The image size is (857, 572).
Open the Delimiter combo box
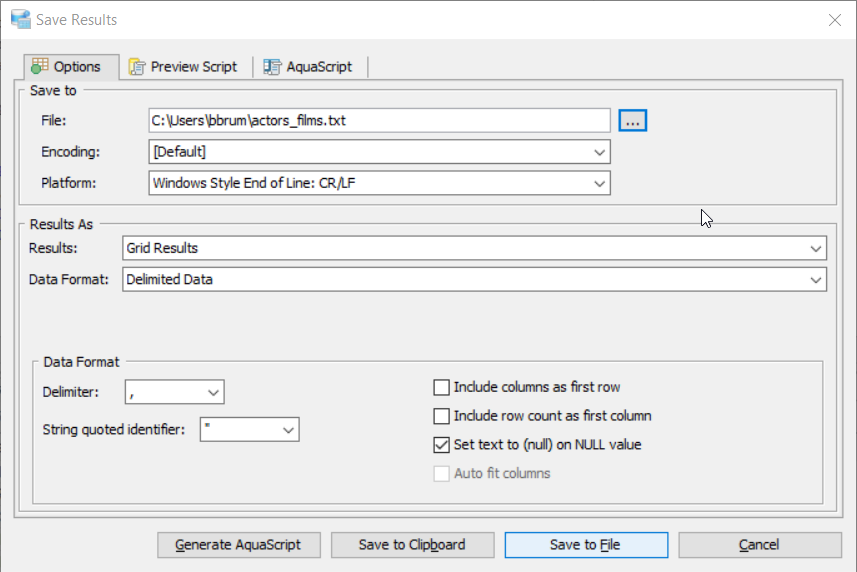pyautogui.click(x=213, y=392)
